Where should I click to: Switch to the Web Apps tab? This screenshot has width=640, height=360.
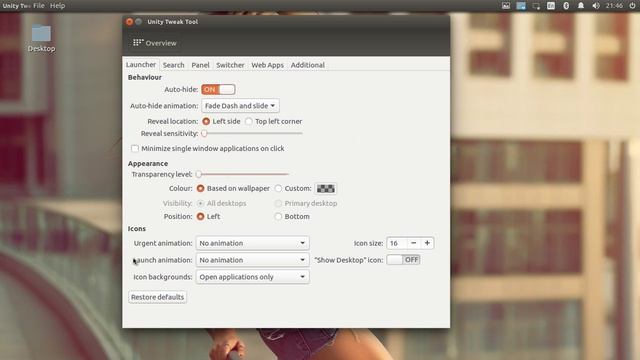pos(267,65)
